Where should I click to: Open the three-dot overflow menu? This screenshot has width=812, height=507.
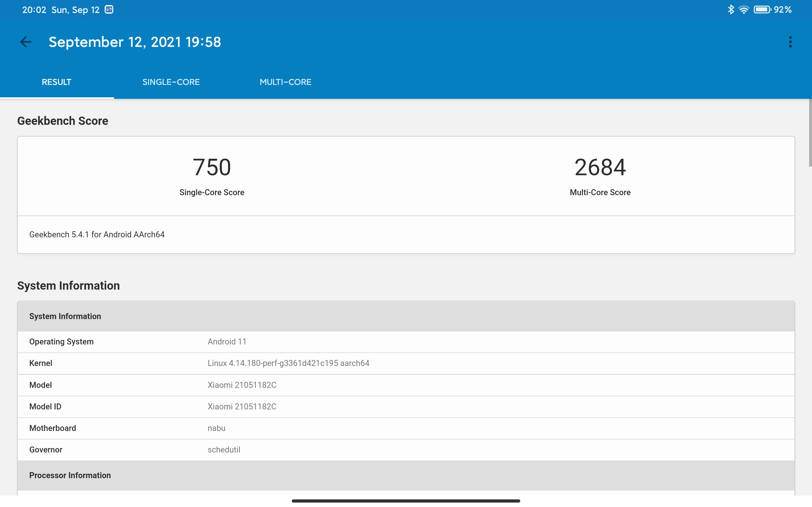(x=790, y=42)
